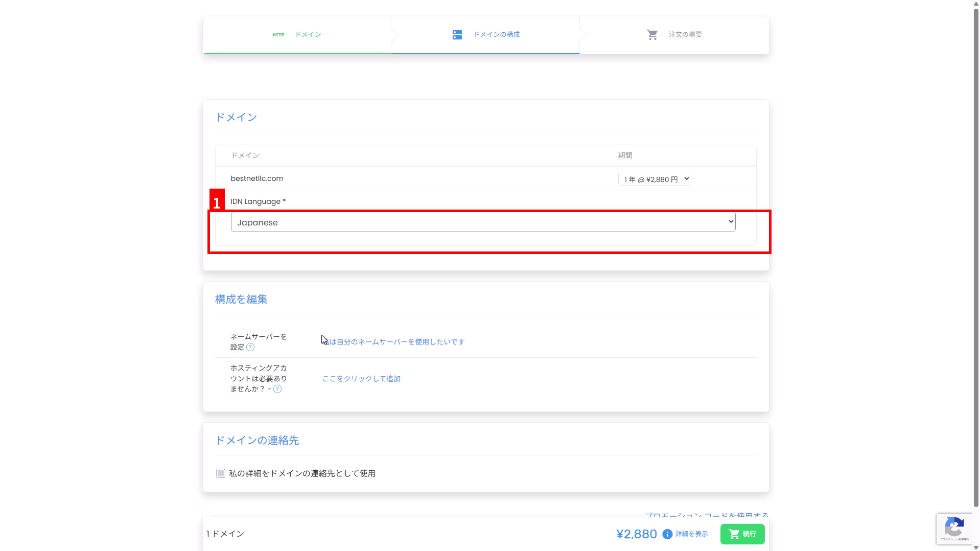The image size is (980, 551).
Task: Open the registration period dropdown
Action: (x=654, y=179)
